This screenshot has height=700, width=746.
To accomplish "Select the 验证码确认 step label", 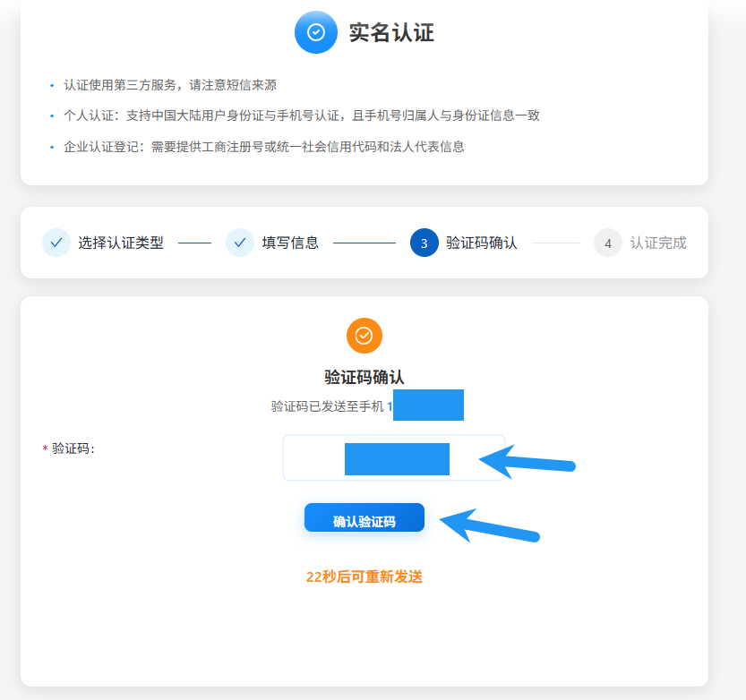I will click(x=482, y=243).
